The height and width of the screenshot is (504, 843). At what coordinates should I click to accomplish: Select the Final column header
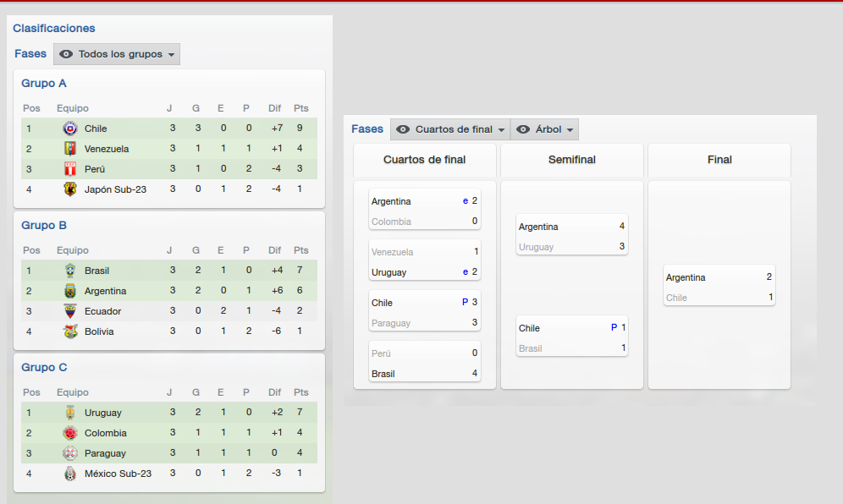(719, 160)
